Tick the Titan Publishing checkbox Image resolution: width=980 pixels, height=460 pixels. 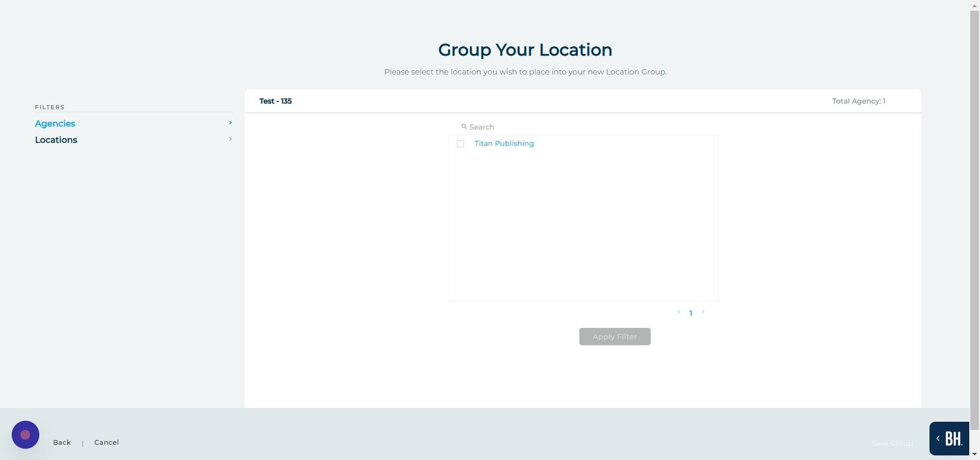click(460, 144)
